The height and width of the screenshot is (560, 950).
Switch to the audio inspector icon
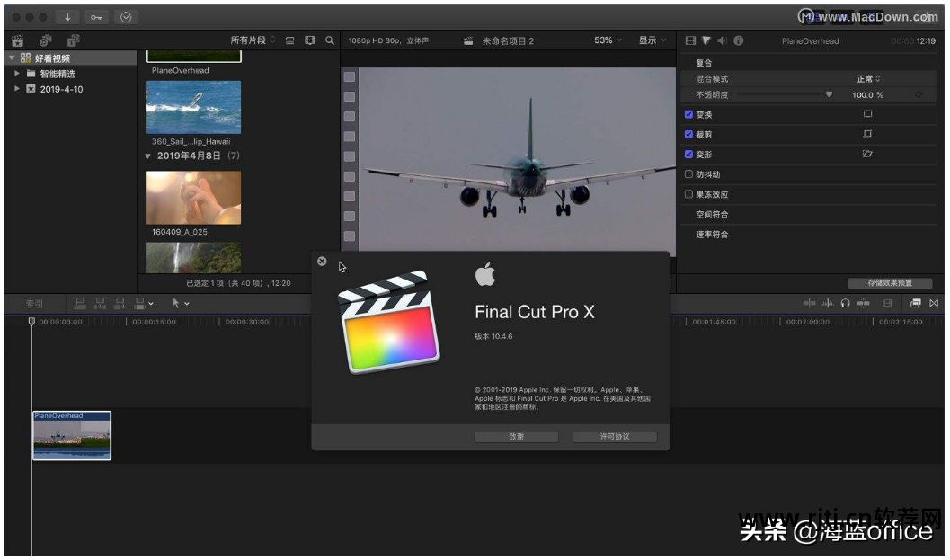point(722,40)
